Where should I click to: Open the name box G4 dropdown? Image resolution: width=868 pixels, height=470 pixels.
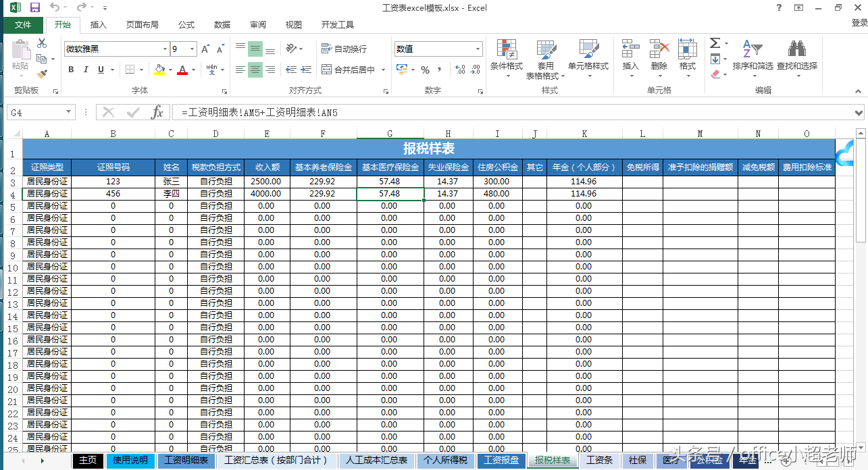[x=69, y=113]
